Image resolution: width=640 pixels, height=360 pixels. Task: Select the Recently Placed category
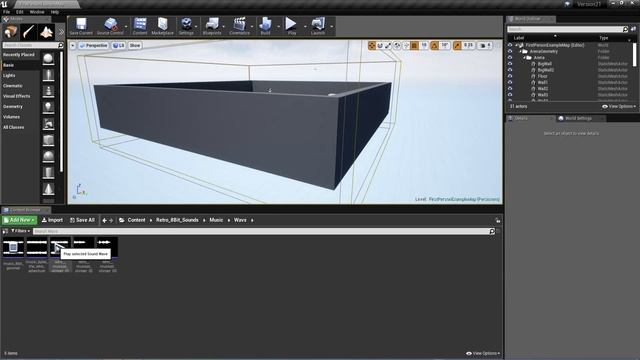20,55
